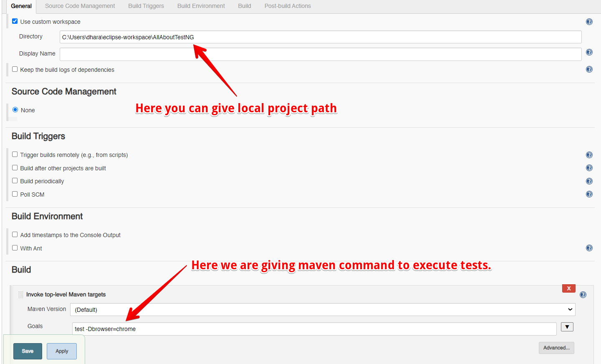Select the None radio button under Source Code Management
This screenshot has height=364, width=601.
(15, 110)
